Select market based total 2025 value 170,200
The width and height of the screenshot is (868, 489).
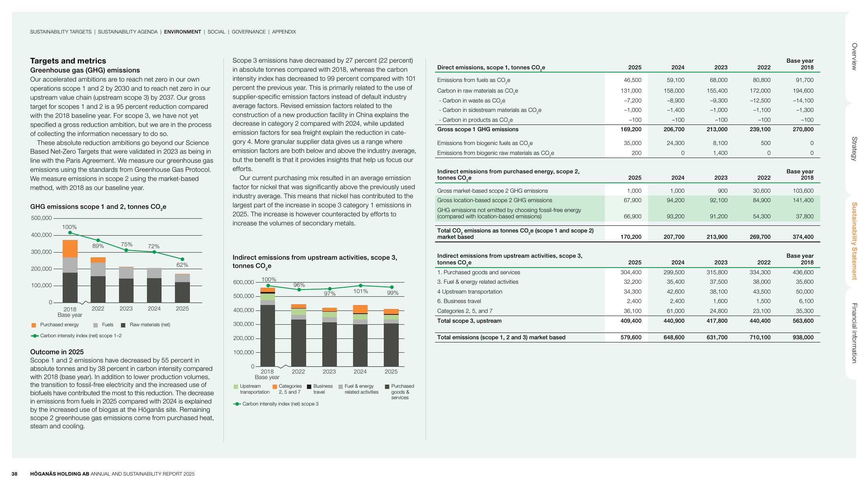(x=631, y=237)
